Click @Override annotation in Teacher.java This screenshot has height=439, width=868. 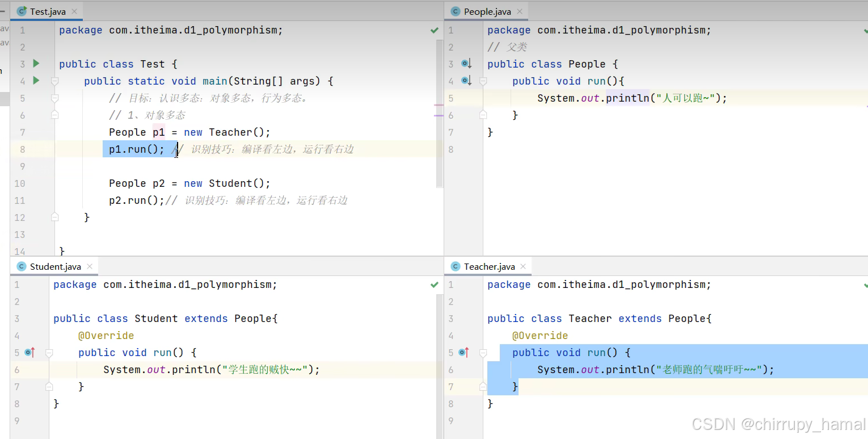point(540,336)
